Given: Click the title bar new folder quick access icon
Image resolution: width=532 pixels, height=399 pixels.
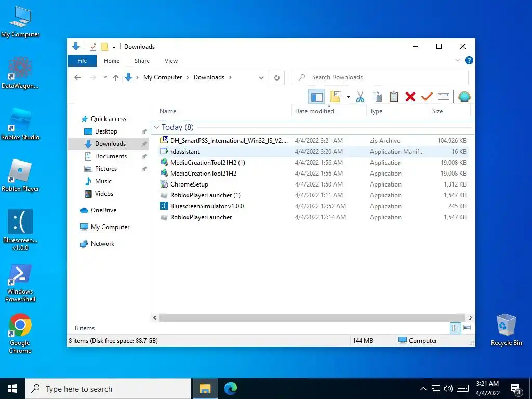Looking at the screenshot, I should [105, 46].
